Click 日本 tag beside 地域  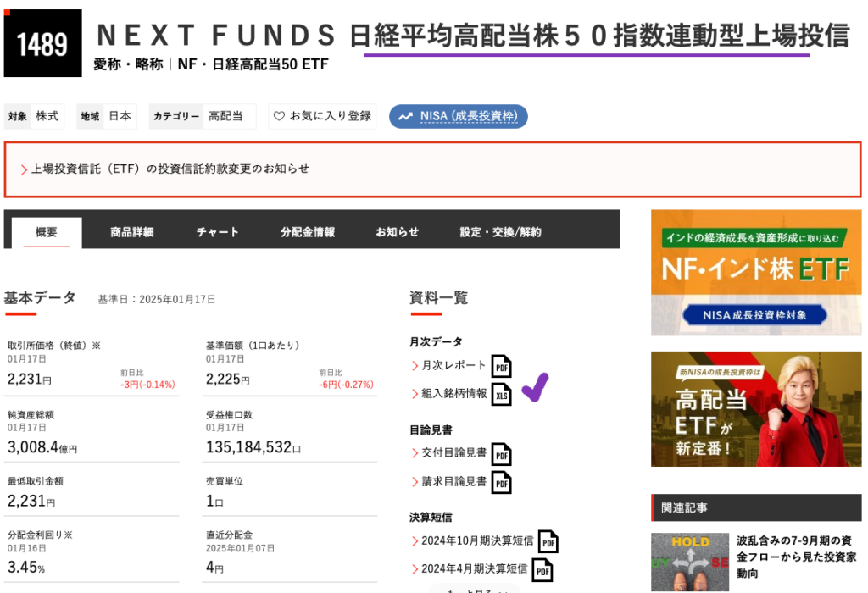[120, 116]
